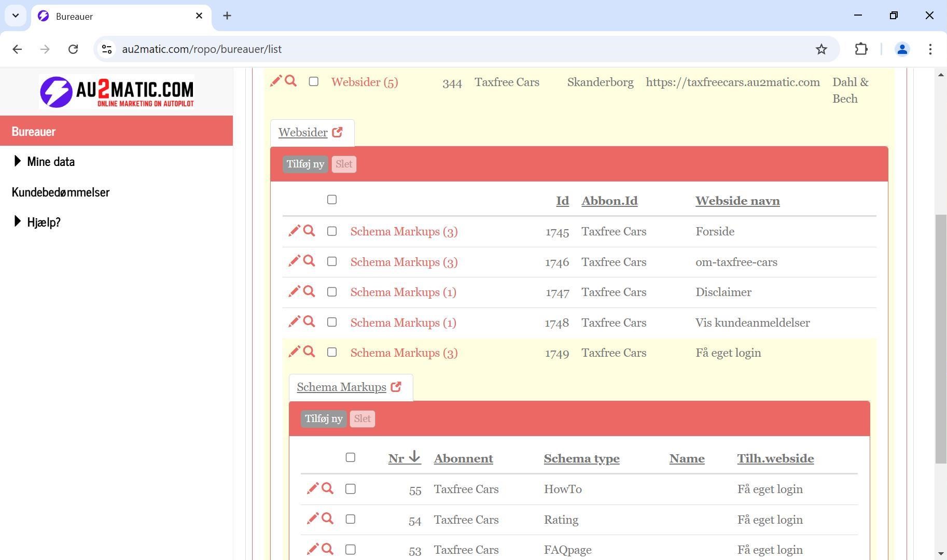Image resolution: width=947 pixels, height=560 pixels.
Task: Open Kundebedømmelser in sidebar
Action: 61,192
